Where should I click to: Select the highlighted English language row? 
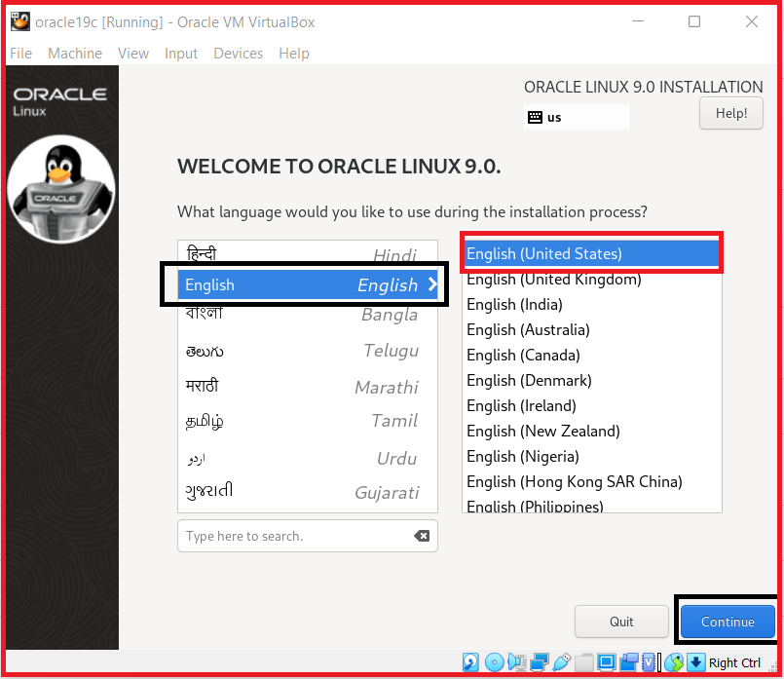pos(308,284)
